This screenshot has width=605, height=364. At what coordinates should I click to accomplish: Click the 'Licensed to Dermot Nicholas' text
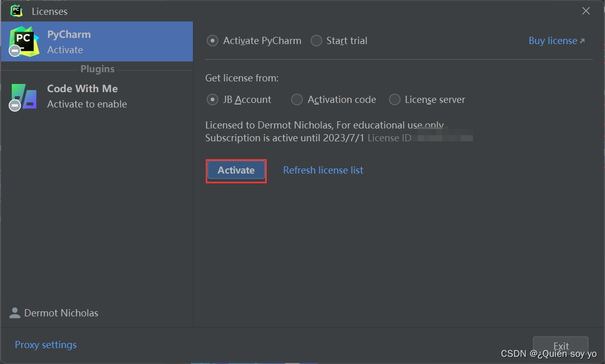point(269,125)
